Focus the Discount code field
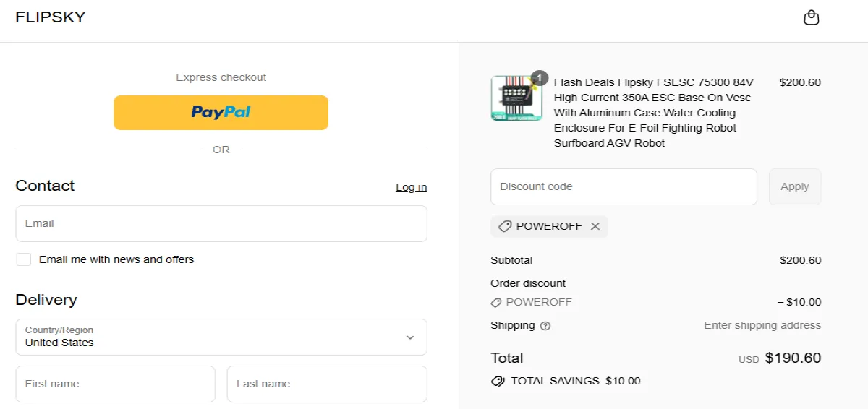This screenshot has height=409, width=868. pos(623,187)
